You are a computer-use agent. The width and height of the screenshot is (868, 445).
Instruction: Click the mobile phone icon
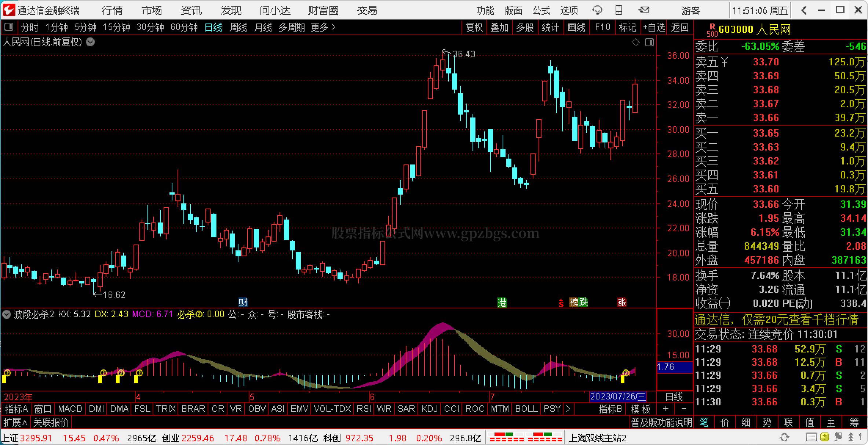point(619,10)
